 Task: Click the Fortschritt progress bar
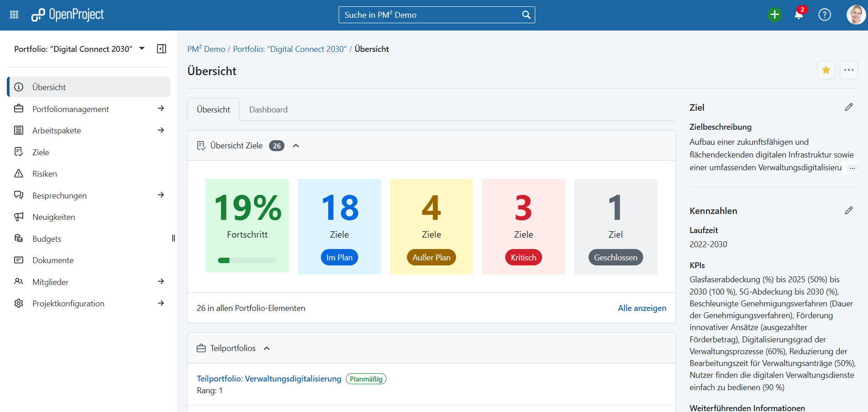[247, 260]
